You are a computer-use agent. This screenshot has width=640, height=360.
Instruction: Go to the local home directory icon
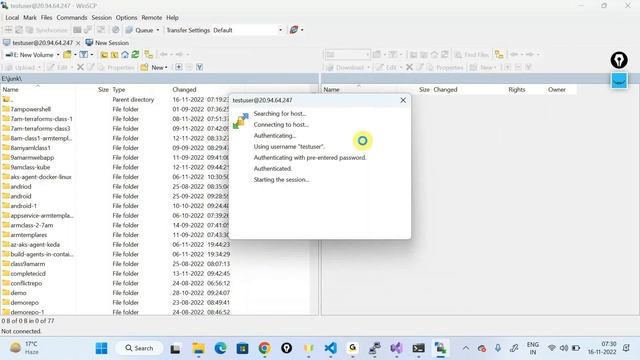[x=125, y=54]
